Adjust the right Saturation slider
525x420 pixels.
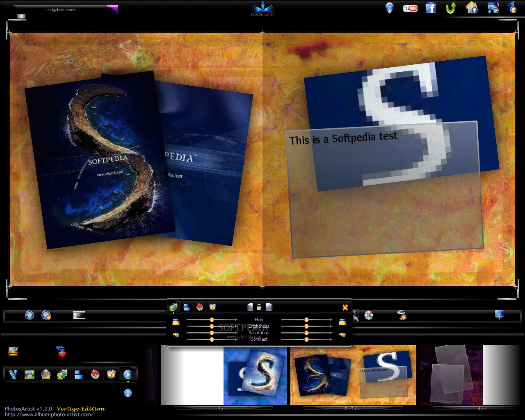pyautogui.click(x=306, y=333)
